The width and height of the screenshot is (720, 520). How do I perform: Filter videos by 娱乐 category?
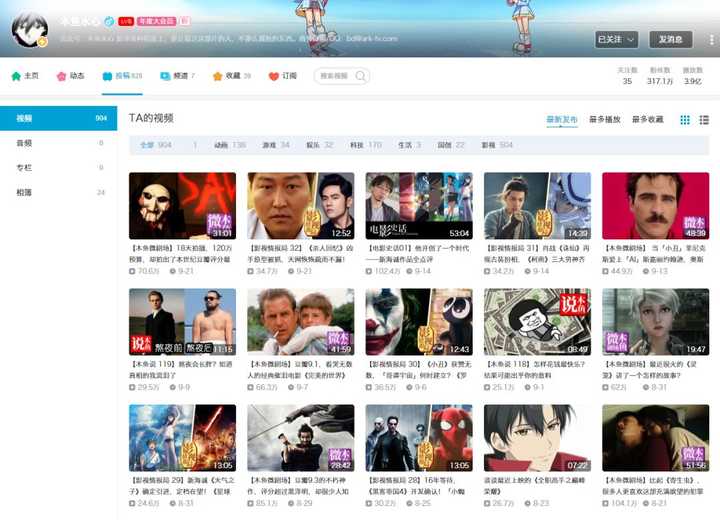[x=320, y=145]
